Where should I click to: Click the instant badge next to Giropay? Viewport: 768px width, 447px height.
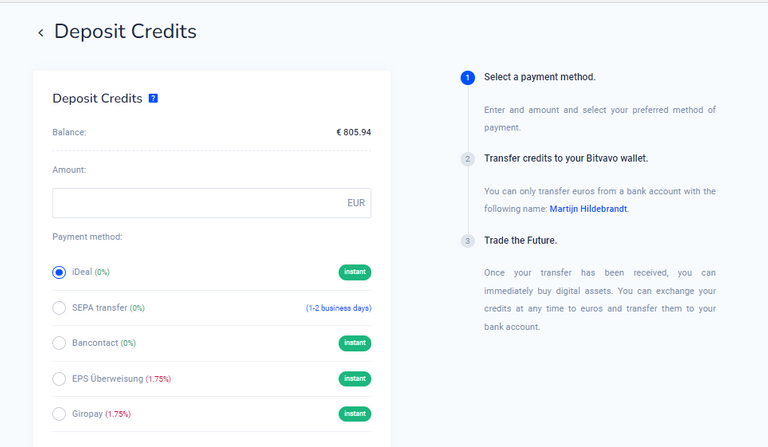(355, 414)
